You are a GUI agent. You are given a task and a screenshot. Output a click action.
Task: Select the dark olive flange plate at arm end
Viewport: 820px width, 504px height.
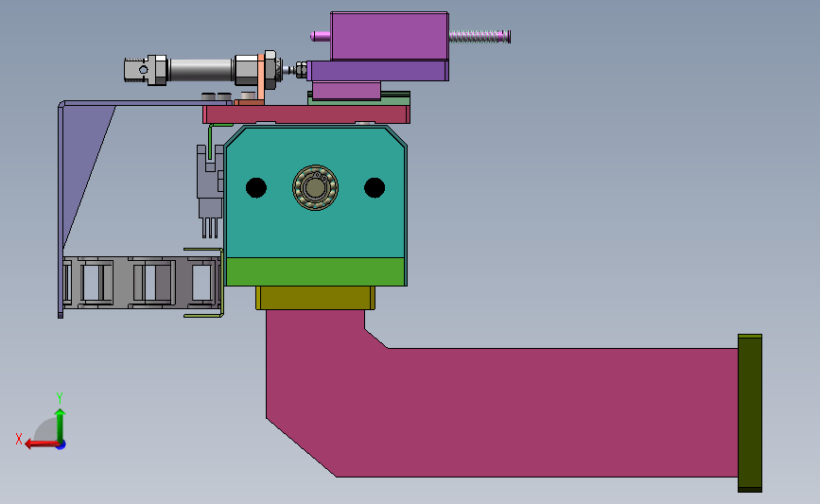tap(750, 413)
